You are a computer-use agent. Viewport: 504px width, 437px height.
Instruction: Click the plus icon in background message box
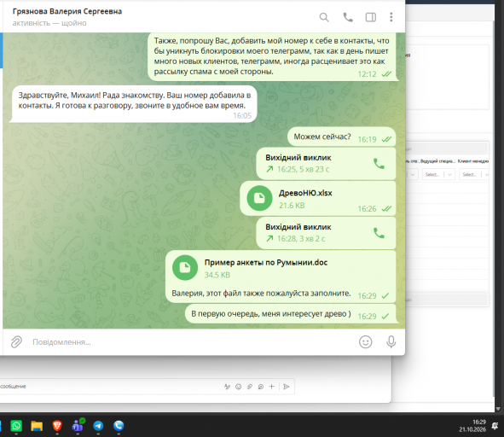271,387
